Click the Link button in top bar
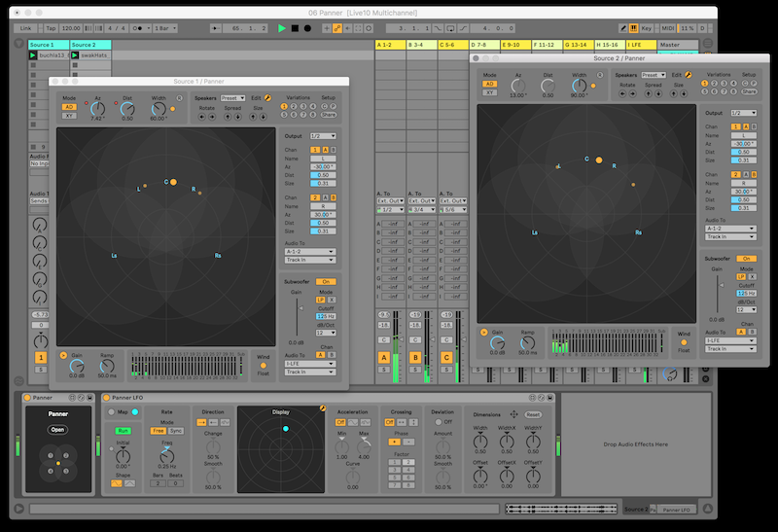This screenshot has width=778, height=532. pyautogui.click(x=26, y=28)
